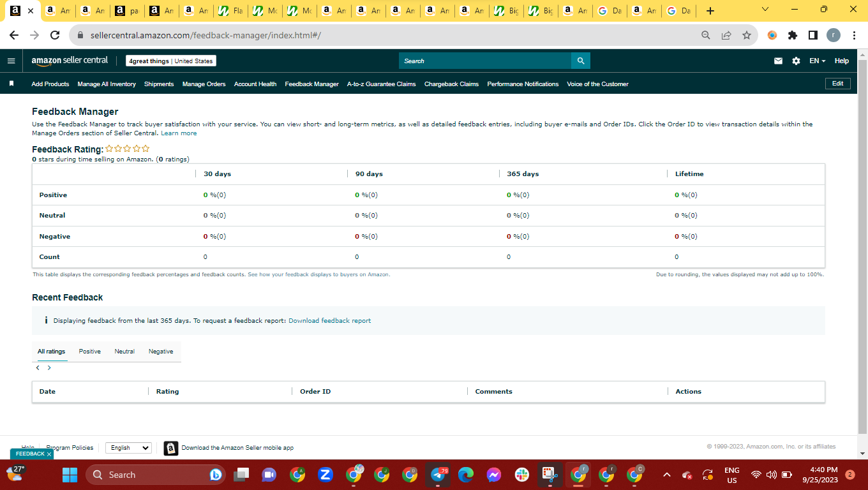Viewport: 868px width, 490px height.
Task: Open Manage Orders in navigation bar
Action: click(x=204, y=84)
